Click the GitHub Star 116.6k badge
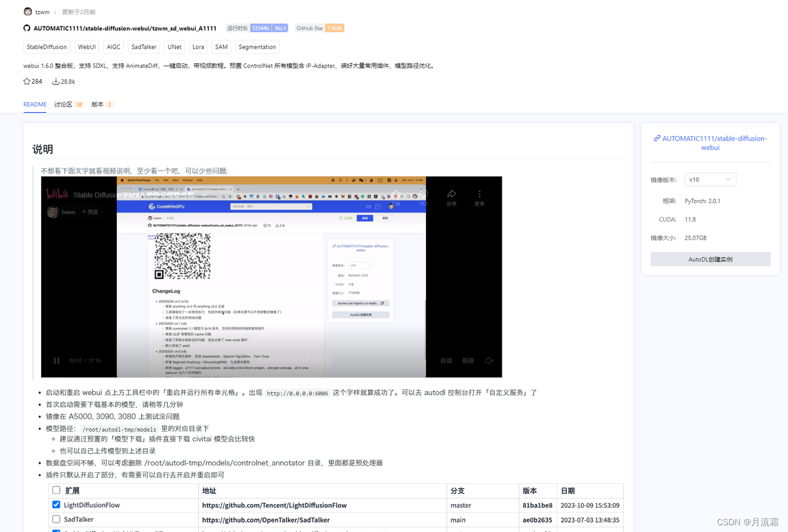Screen dimensions: 788x532 click(319, 28)
